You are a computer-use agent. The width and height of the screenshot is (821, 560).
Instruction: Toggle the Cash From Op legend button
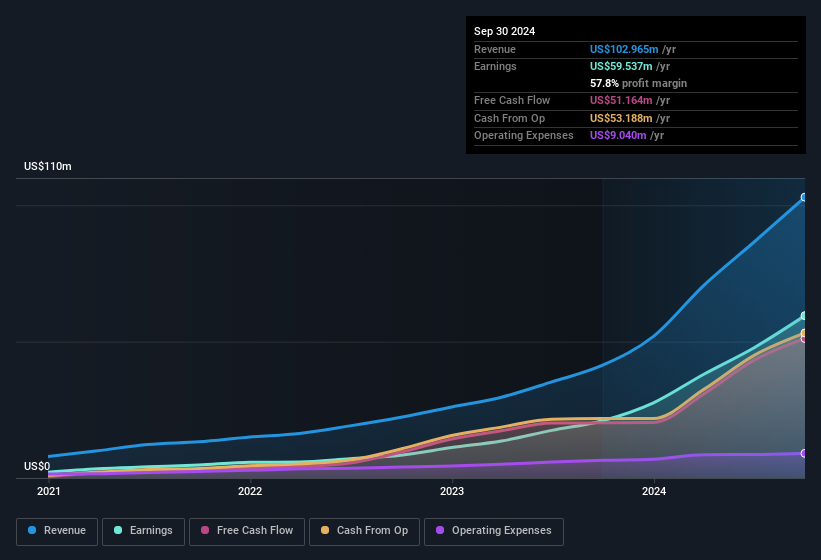364,532
